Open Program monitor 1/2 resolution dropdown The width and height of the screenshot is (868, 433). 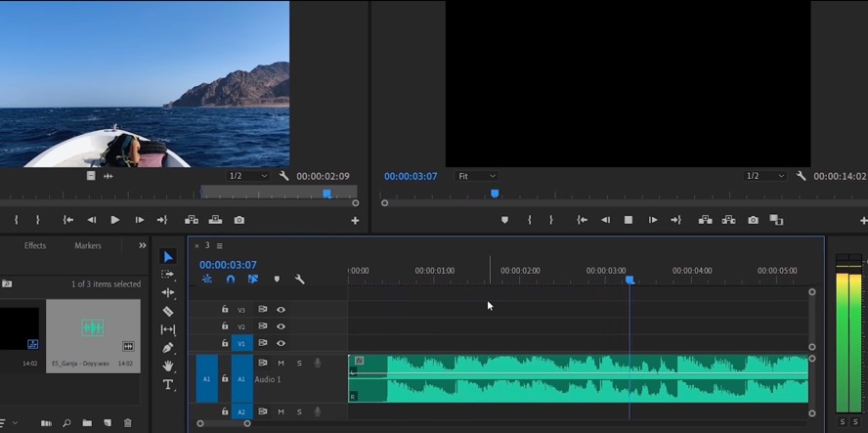[765, 176]
